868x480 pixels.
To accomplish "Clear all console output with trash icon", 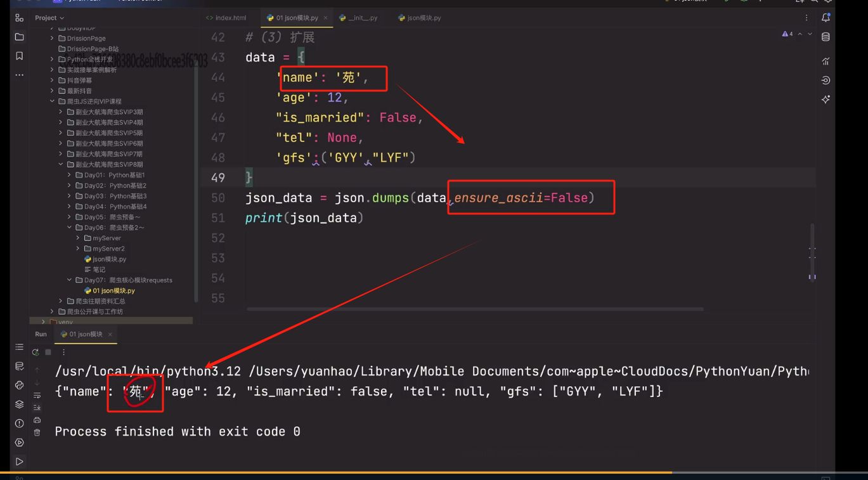I will coord(37,432).
